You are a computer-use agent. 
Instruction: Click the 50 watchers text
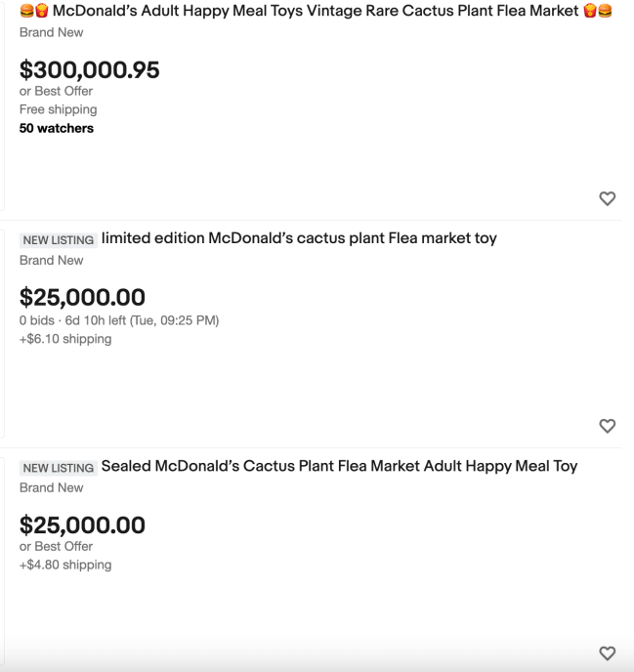[x=57, y=128]
